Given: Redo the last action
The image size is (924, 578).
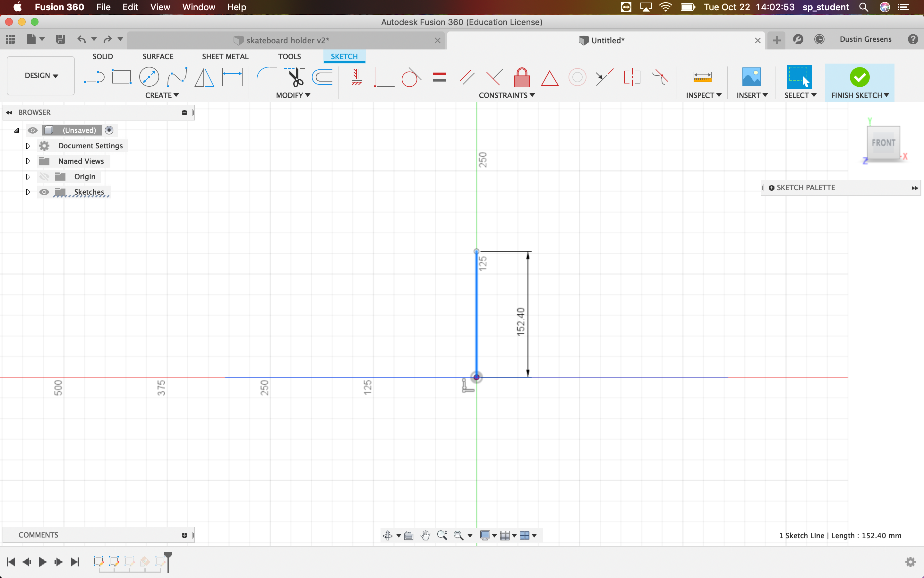Looking at the screenshot, I should tap(108, 39).
